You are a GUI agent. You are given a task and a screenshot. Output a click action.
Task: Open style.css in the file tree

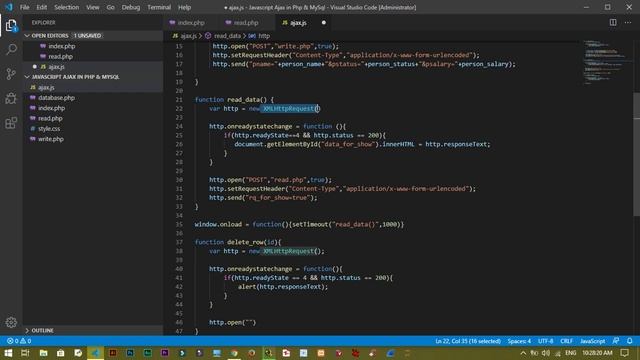pyautogui.click(x=49, y=129)
